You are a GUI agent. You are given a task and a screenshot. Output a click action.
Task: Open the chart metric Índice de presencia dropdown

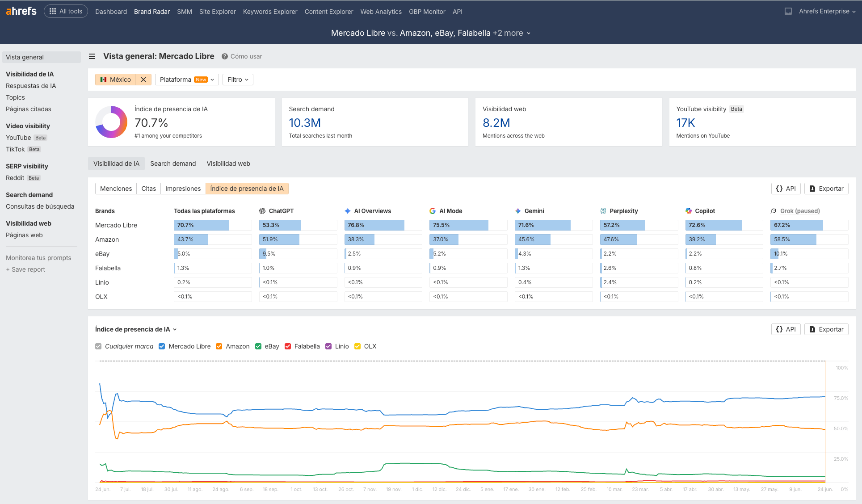(x=136, y=329)
